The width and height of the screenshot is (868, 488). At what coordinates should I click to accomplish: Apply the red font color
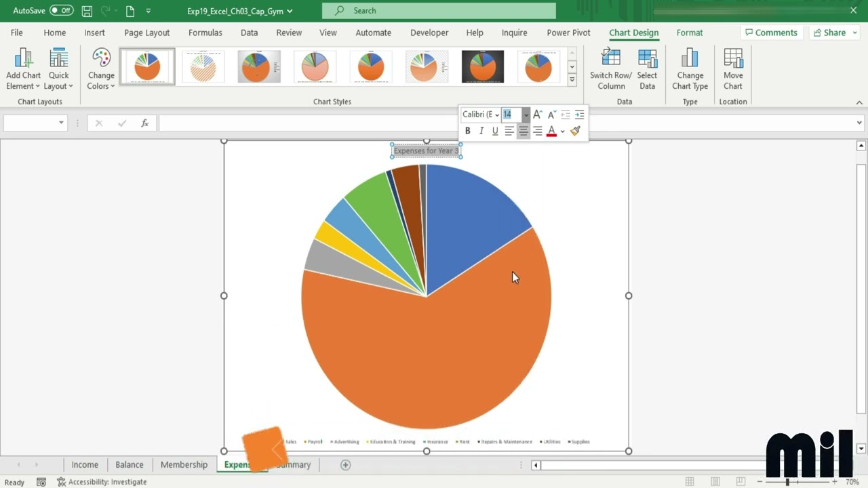[551, 131]
